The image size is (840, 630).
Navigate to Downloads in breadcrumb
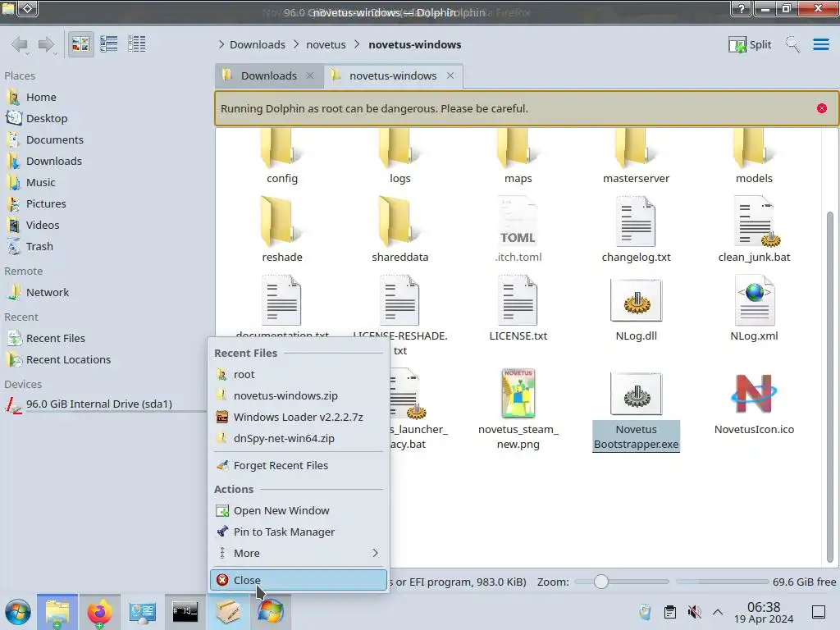pyautogui.click(x=257, y=44)
